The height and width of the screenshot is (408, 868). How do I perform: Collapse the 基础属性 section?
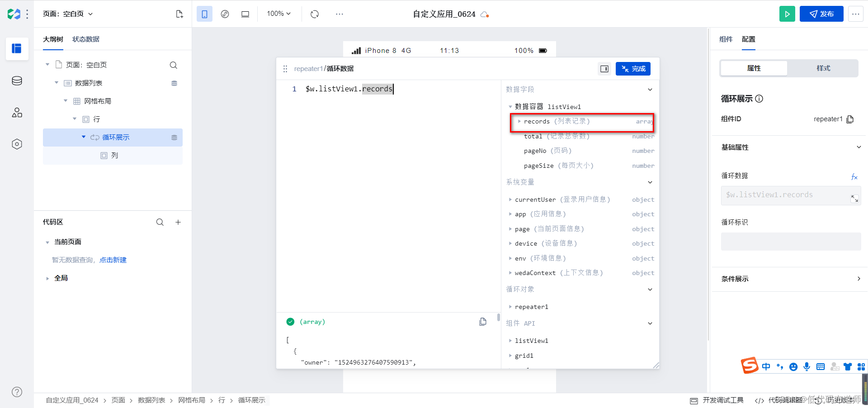click(859, 147)
